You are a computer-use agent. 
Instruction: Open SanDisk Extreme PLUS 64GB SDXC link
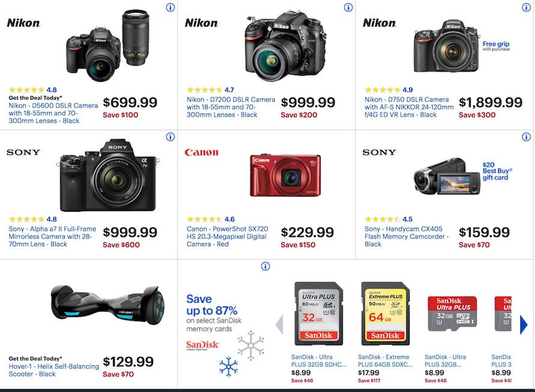point(385,361)
